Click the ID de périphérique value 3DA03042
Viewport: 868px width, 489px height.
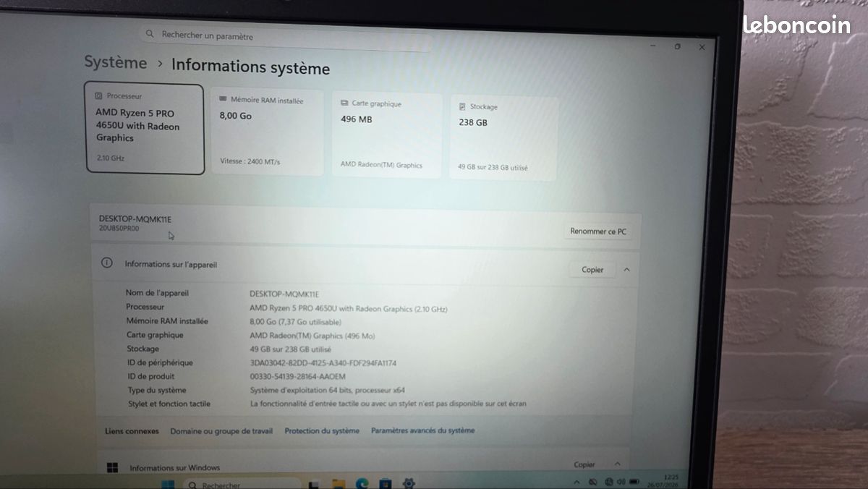[323, 363]
